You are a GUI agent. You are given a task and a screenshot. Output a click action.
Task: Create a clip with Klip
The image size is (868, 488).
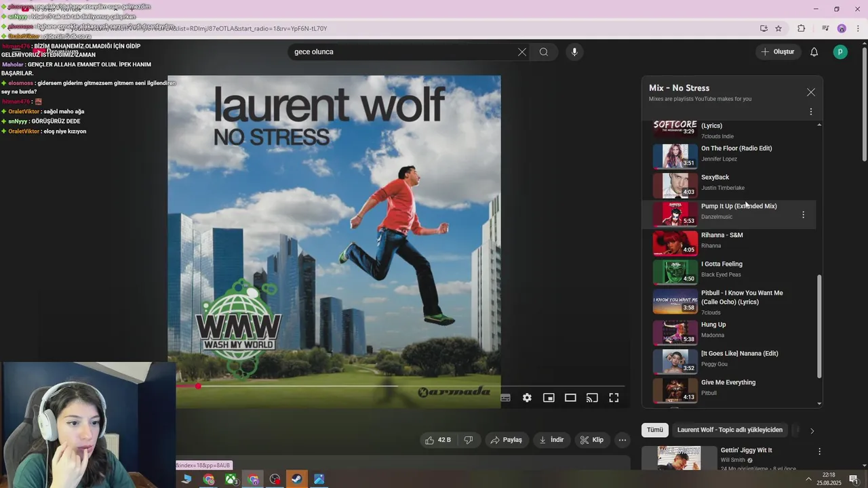(592, 440)
